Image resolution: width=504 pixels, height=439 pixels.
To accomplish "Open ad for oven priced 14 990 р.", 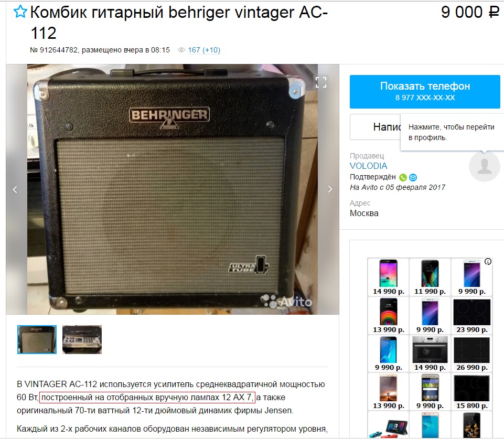I will 430,354.
